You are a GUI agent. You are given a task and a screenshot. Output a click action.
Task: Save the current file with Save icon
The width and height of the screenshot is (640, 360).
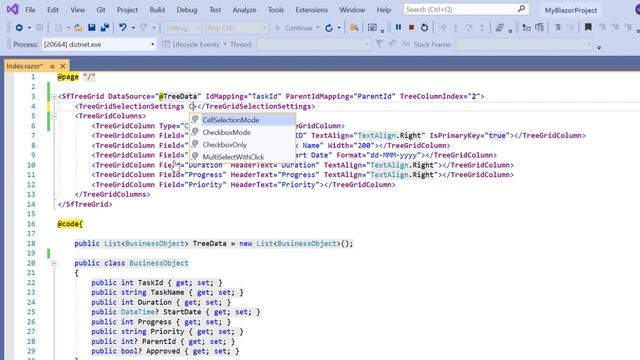click(x=92, y=28)
